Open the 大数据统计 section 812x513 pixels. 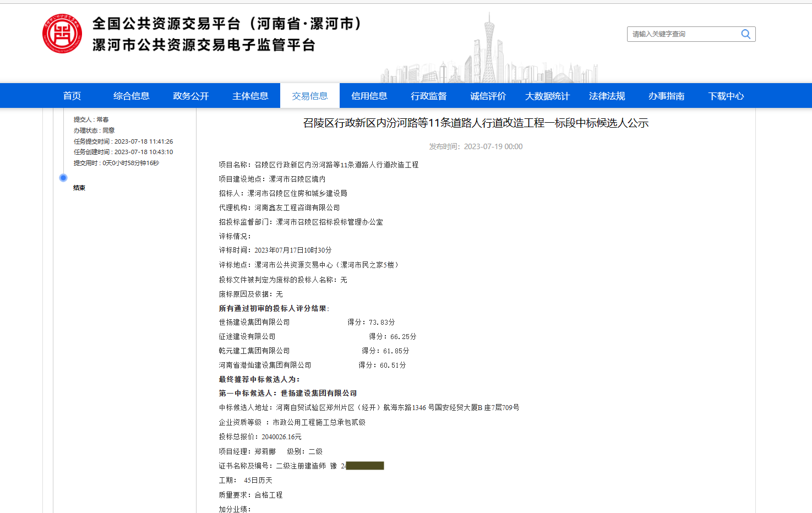coord(547,95)
